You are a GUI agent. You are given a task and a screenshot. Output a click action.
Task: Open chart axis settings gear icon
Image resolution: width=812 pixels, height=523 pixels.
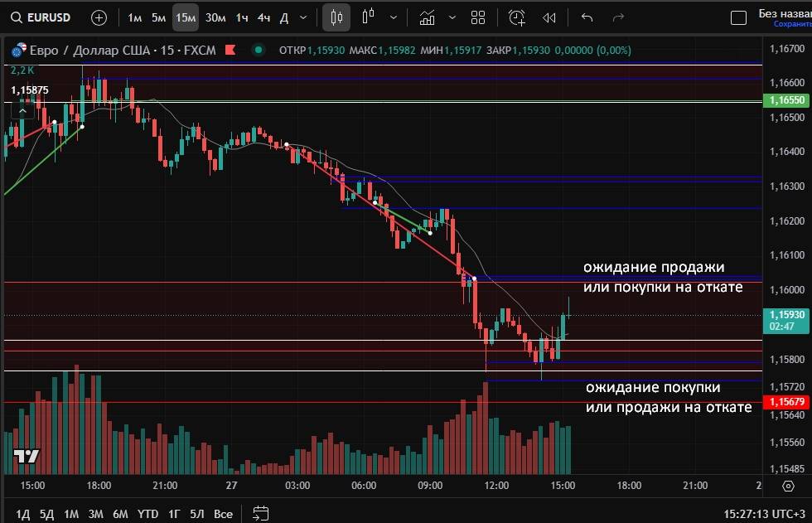tap(788, 486)
